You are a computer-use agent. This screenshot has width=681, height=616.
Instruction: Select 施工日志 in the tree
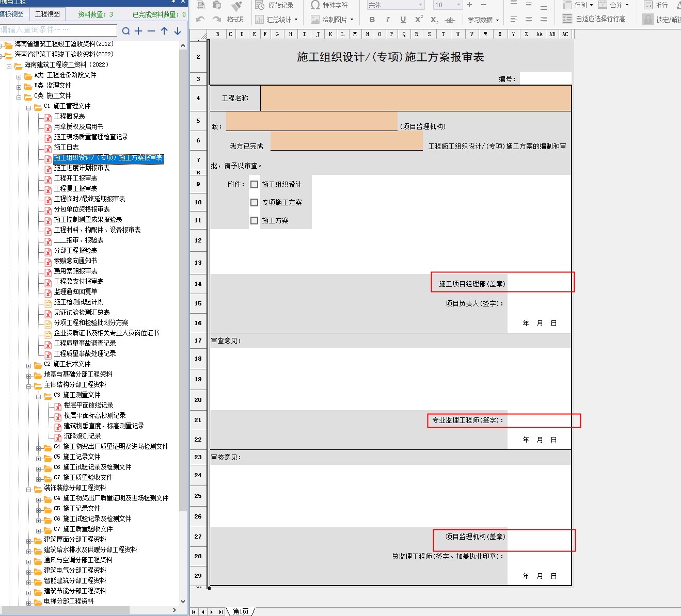tap(67, 148)
